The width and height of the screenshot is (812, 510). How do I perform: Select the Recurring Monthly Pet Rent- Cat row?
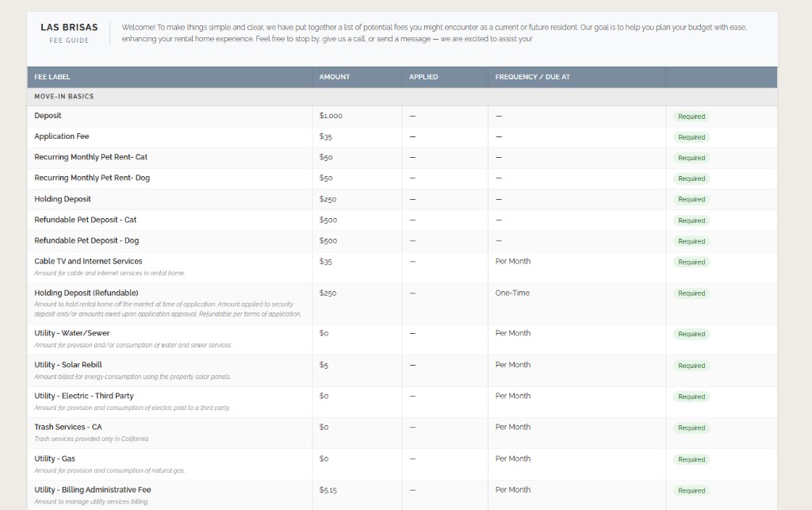tap(90, 158)
